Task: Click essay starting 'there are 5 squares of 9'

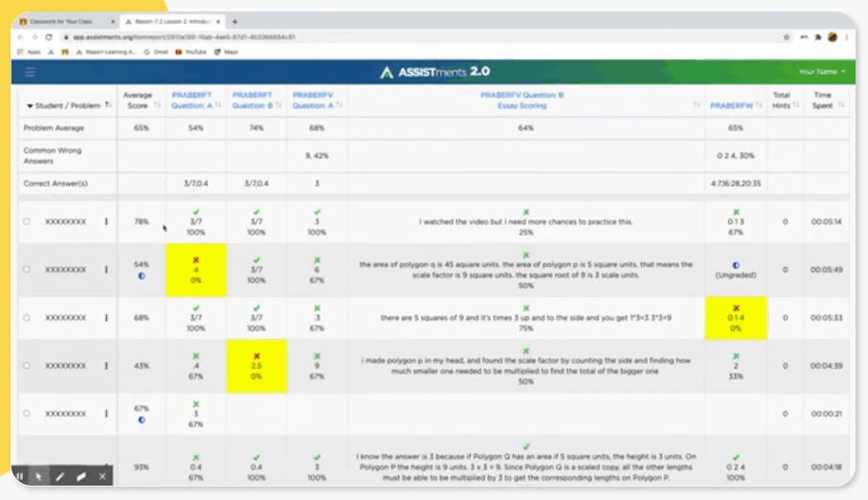Action: coord(525,318)
